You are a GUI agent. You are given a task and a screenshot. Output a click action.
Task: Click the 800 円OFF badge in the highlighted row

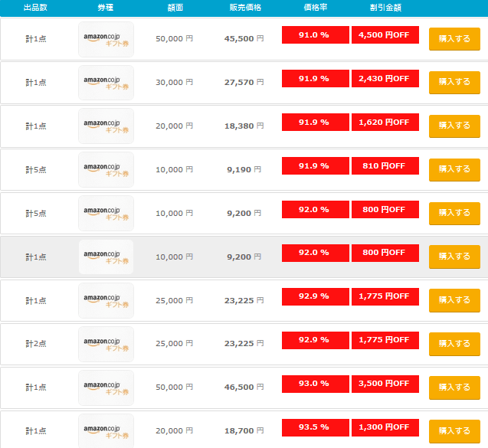tap(385, 253)
